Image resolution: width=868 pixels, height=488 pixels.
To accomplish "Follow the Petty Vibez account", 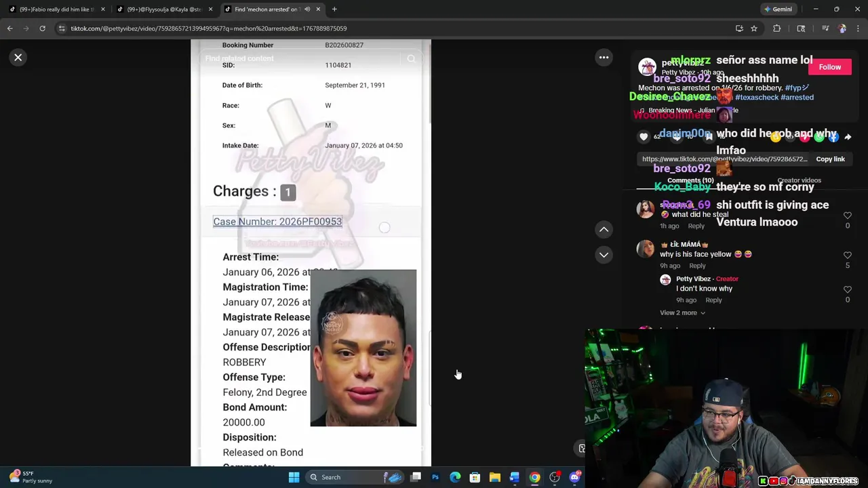I will [x=829, y=67].
